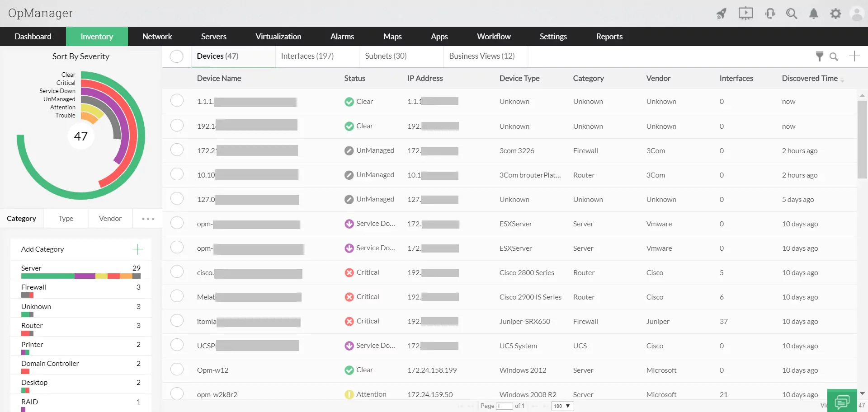Open the page size 100 dropdown

[562, 406]
